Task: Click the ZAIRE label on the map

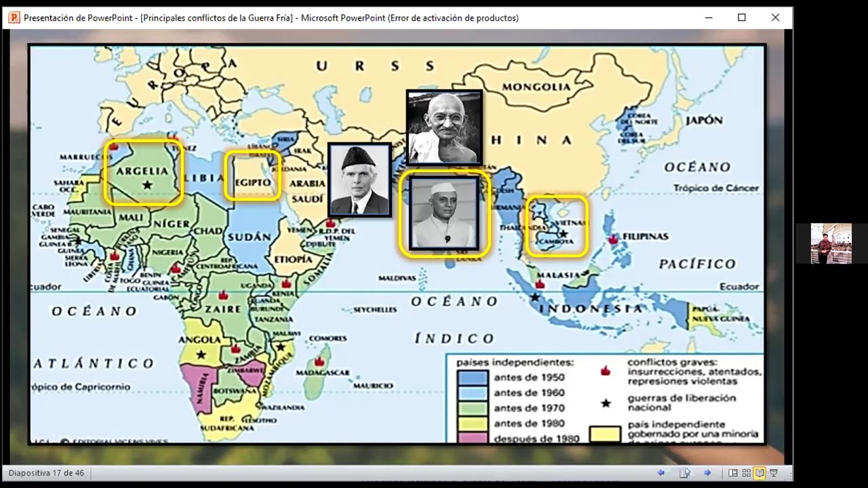Action: click(223, 309)
